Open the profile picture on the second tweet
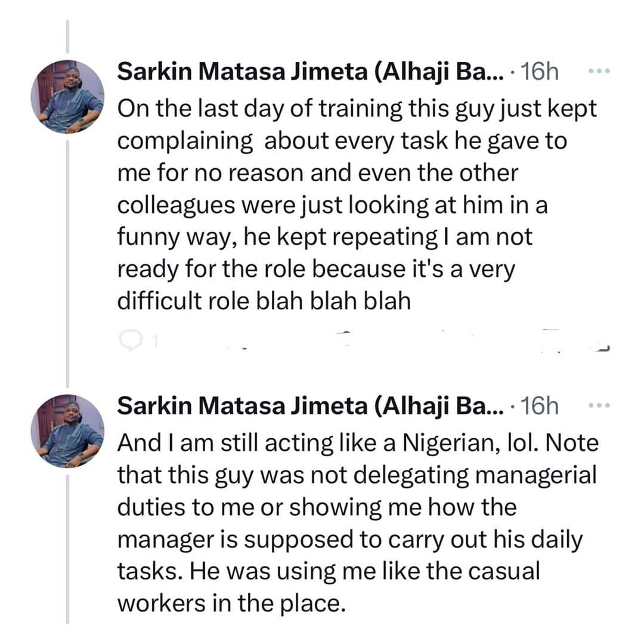The width and height of the screenshot is (644, 644). point(67,431)
